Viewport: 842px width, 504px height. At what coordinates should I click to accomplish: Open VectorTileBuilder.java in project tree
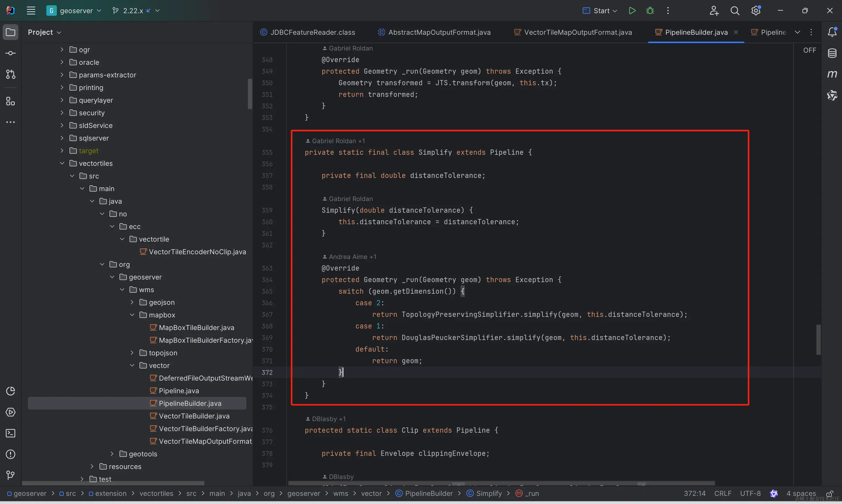coord(190,416)
